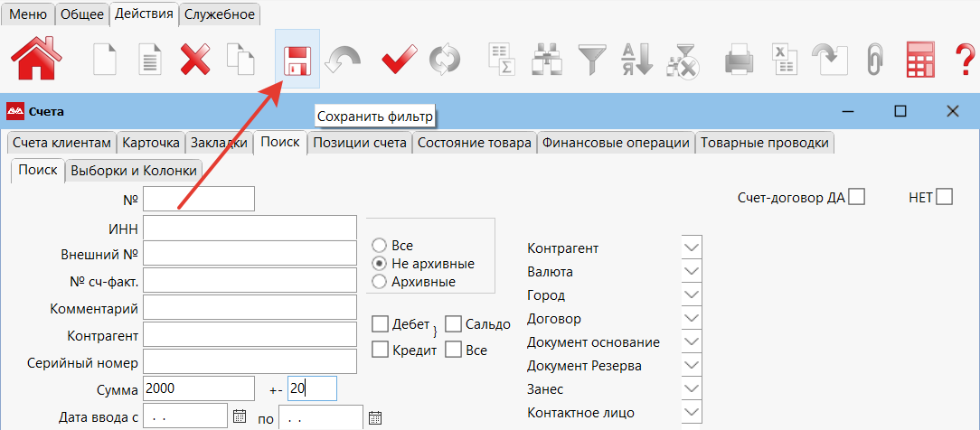
Task: Enable the Дебет checkbox
Action: point(381,324)
